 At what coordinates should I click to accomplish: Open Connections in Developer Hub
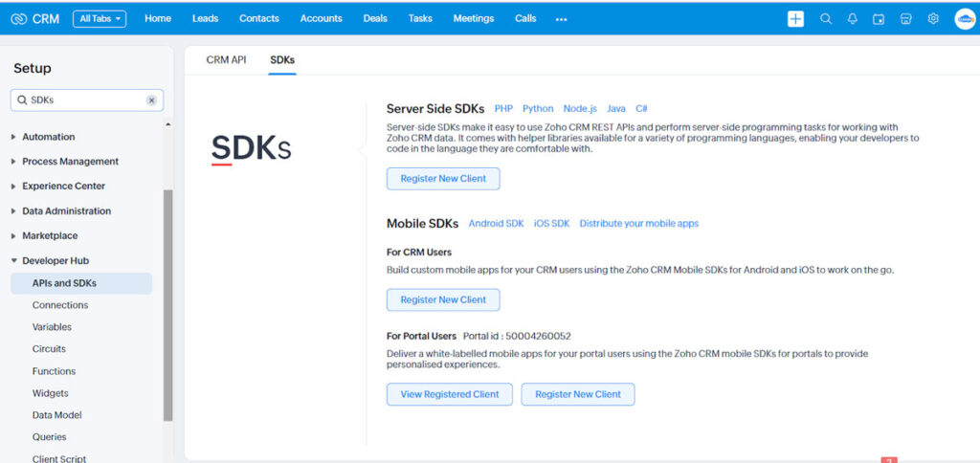[60, 305]
